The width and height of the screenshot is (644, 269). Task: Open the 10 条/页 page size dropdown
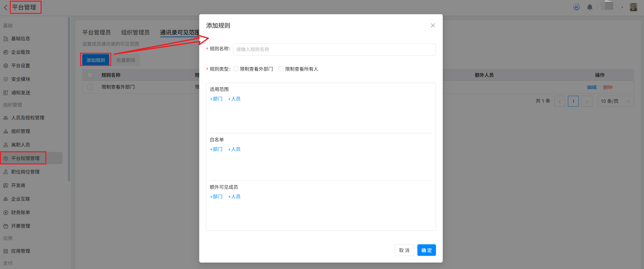click(616, 101)
